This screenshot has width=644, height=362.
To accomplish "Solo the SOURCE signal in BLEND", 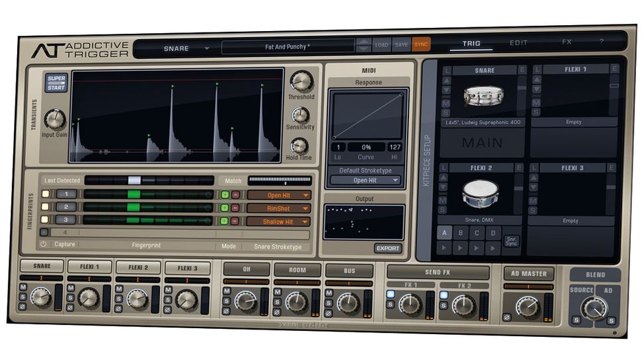I will [x=577, y=320].
